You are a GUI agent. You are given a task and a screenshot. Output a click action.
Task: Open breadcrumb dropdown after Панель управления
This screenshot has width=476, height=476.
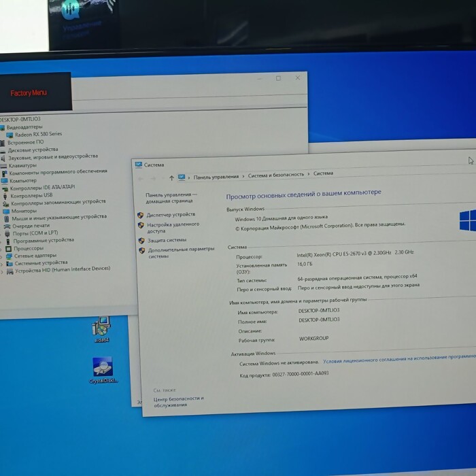click(243, 176)
